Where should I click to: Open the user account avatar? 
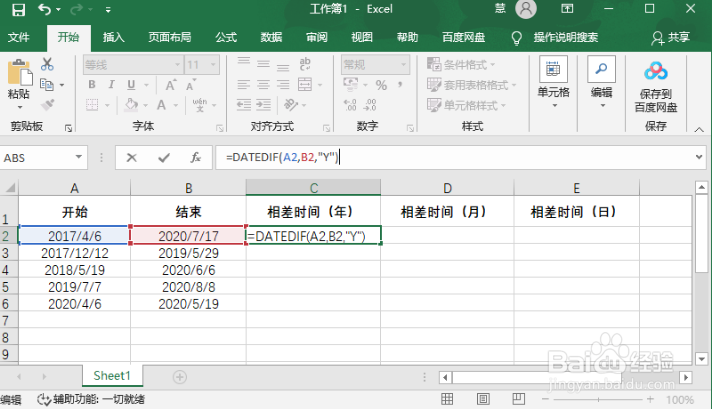pos(525,9)
